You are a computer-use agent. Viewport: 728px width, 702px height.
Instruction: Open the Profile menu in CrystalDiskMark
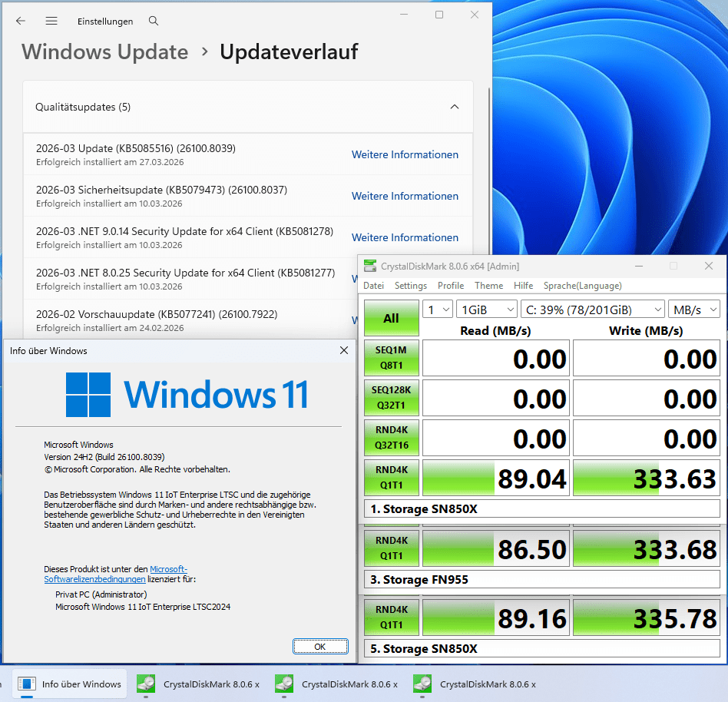click(x=451, y=286)
